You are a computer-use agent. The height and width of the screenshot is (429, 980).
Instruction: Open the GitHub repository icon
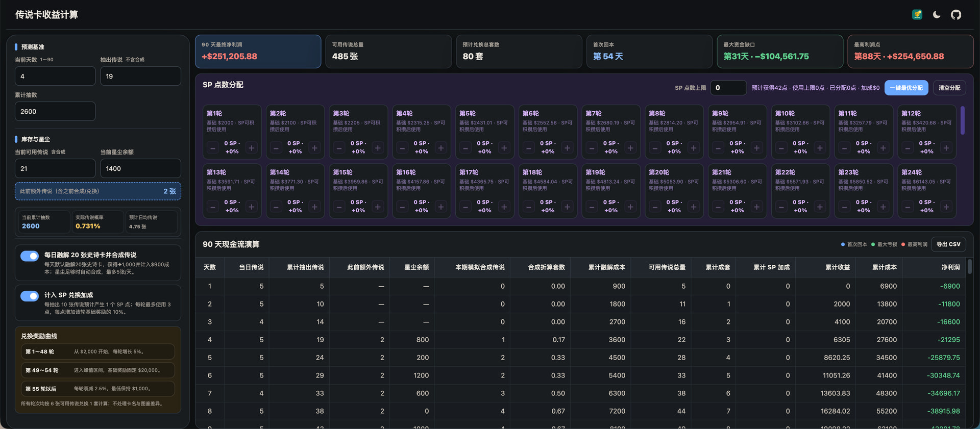[x=955, y=15]
